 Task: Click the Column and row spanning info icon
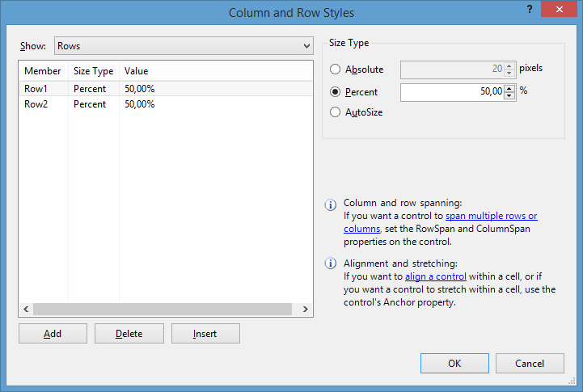(x=331, y=204)
